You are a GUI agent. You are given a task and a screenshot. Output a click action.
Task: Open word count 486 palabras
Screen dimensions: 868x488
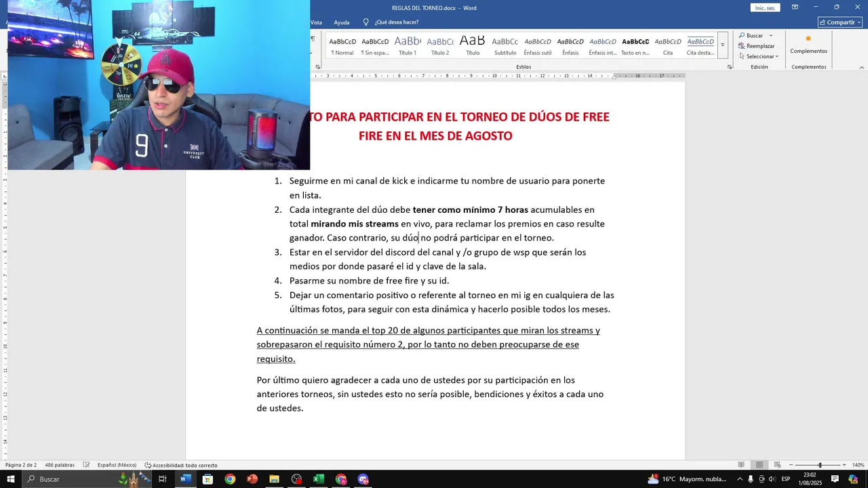click(60, 465)
